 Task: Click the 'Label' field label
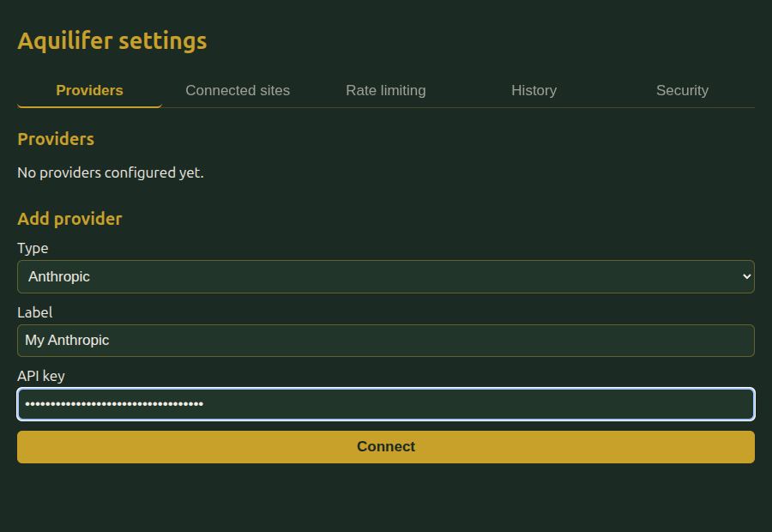[34, 312]
